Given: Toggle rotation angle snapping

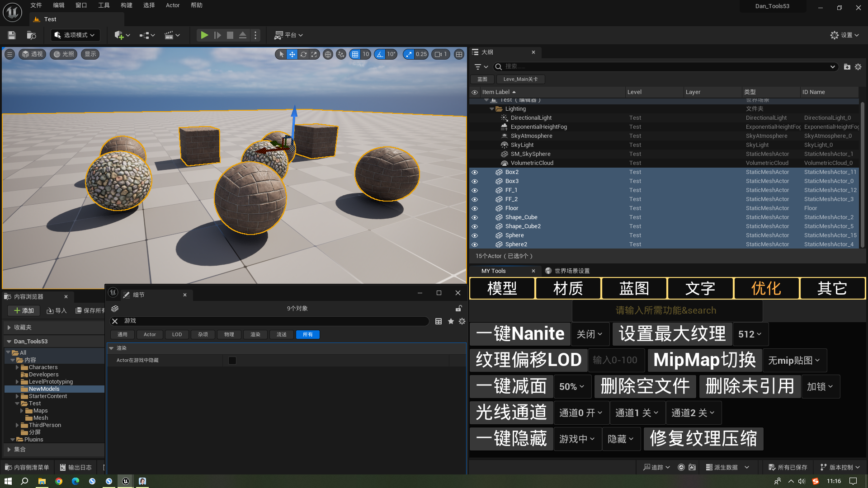Looking at the screenshot, I should [x=380, y=54].
